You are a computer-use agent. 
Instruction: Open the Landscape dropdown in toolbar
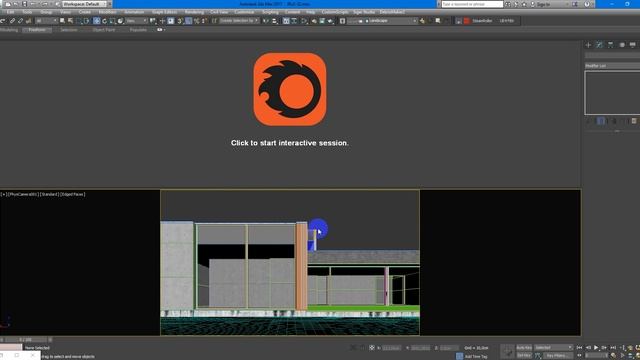click(382, 20)
